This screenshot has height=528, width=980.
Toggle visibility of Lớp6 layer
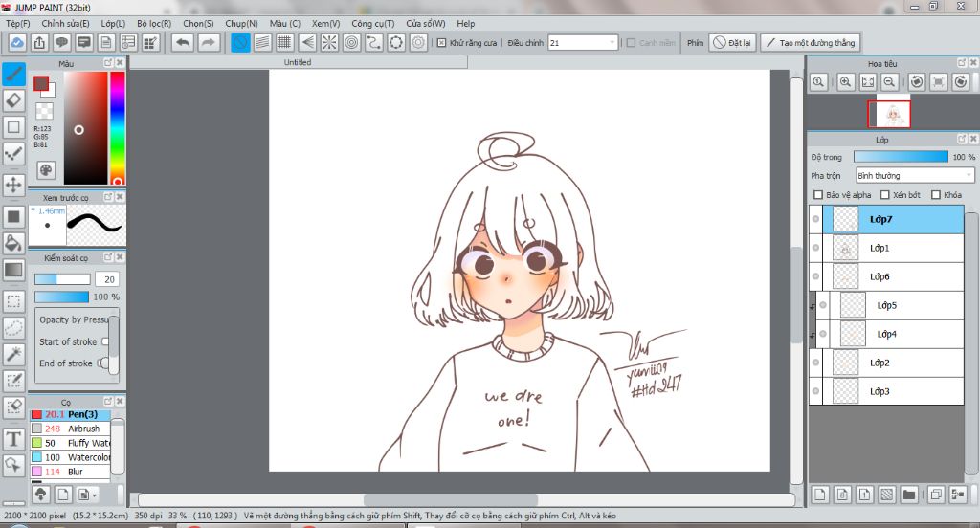(x=815, y=276)
